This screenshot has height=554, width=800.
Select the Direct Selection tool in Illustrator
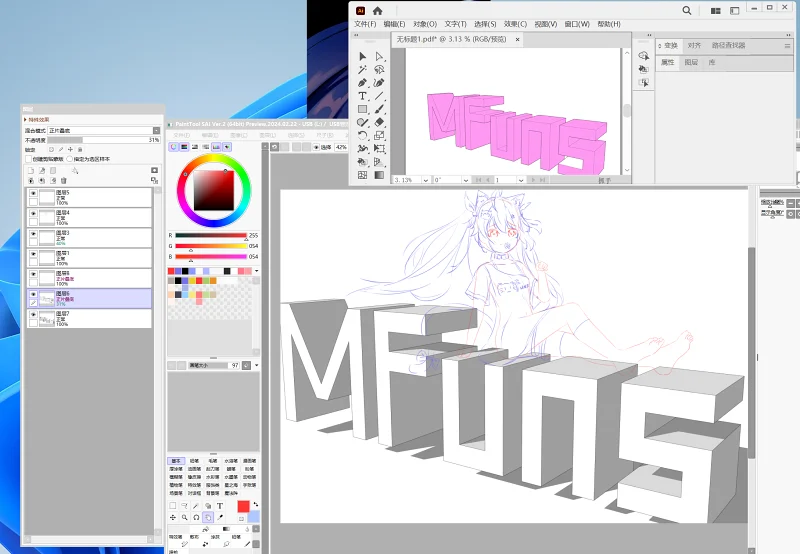[x=379, y=56]
